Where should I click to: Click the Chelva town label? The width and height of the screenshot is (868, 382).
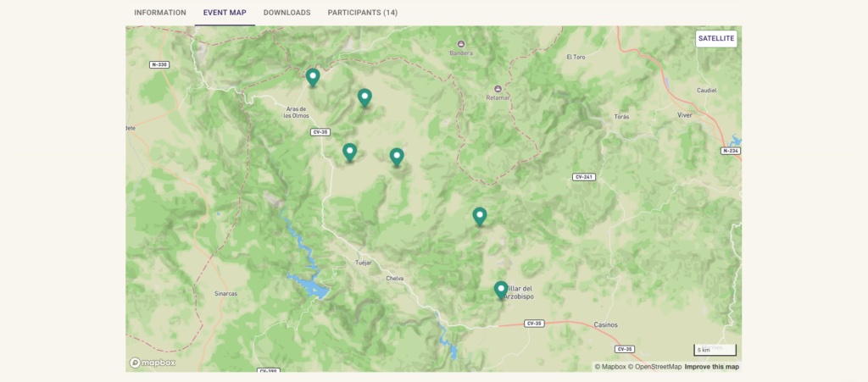(x=395, y=279)
